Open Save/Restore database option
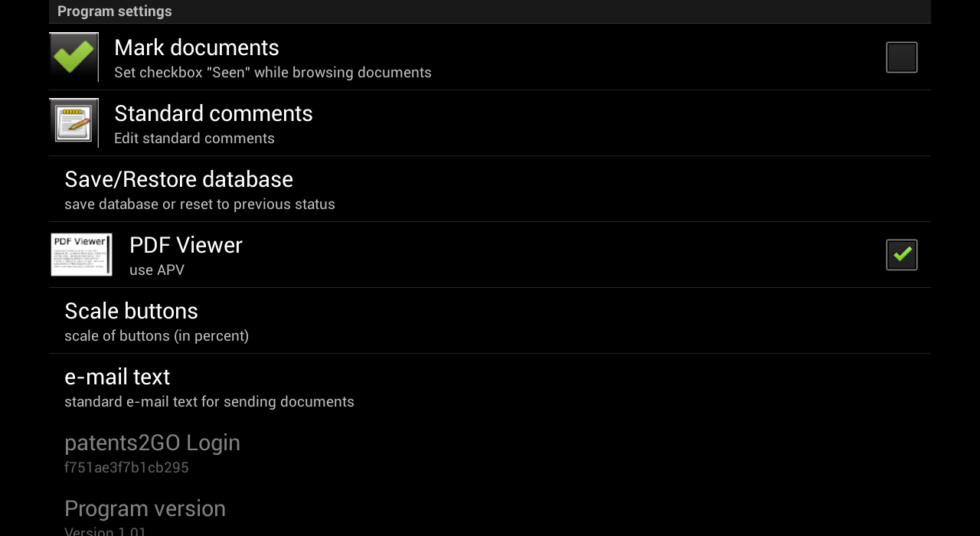The height and width of the screenshot is (536, 980). click(x=178, y=179)
